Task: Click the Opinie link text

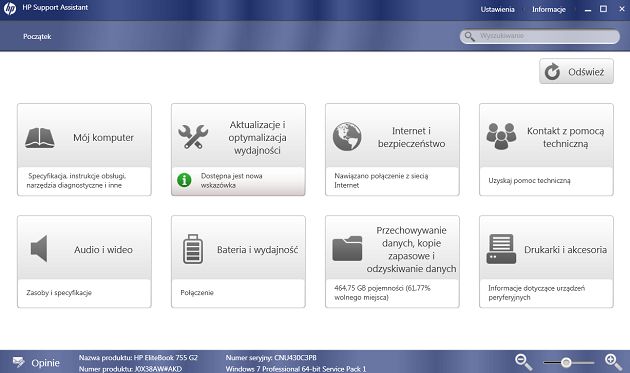Action: coord(45,363)
